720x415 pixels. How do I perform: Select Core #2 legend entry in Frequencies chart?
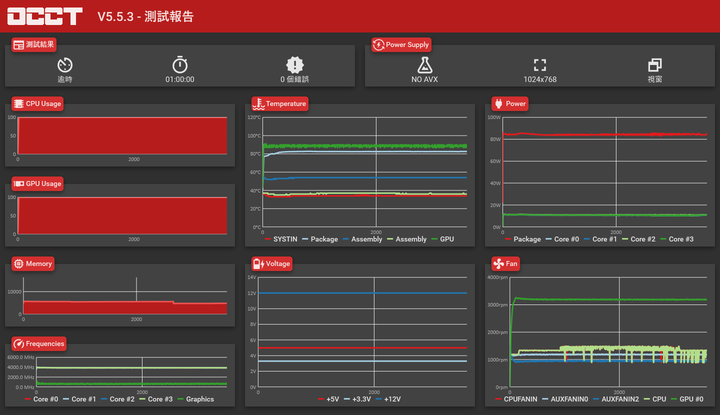[118, 399]
